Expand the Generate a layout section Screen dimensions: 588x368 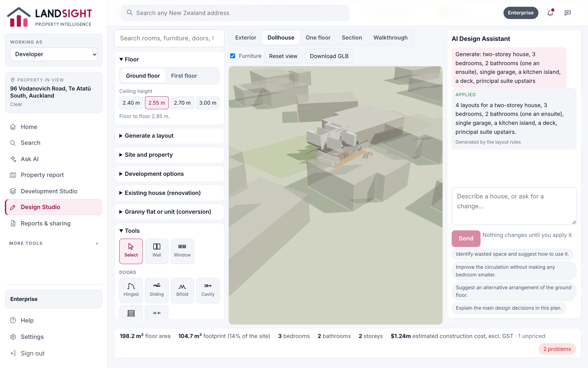click(x=169, y=136)
